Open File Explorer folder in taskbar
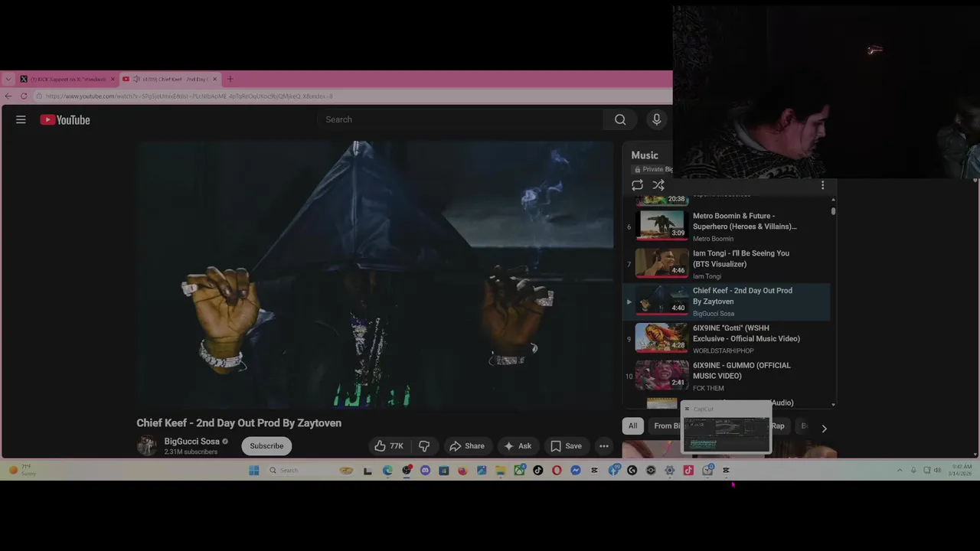The height and width of the screenshot is (551, 980). coord(501,470)
